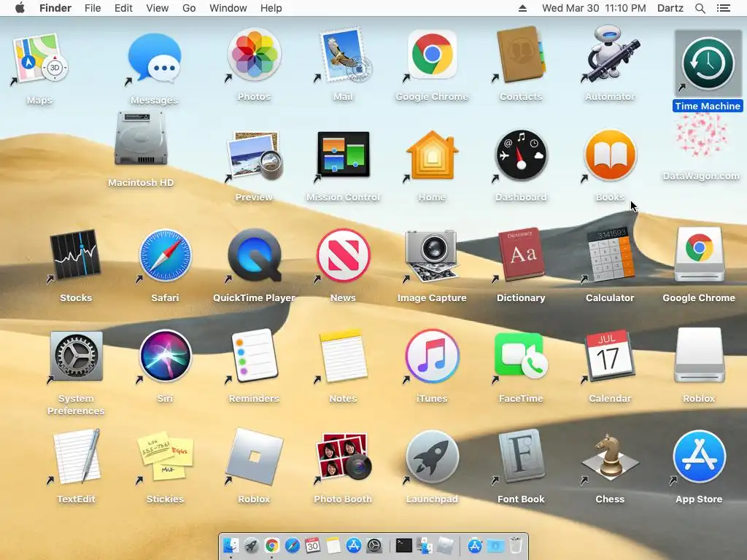Open the Preview app shortcut
The height and width of the screenshot is (560, 747).
tap(254, 156)
